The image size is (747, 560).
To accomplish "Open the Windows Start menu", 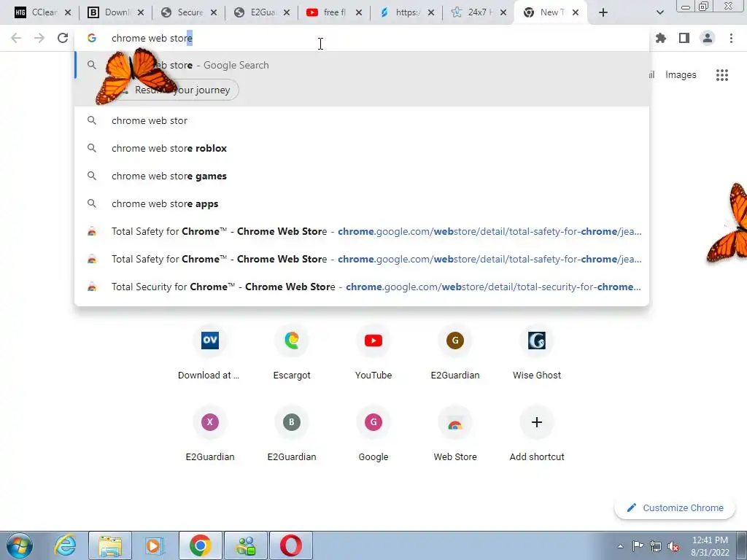I will point(19,545).
